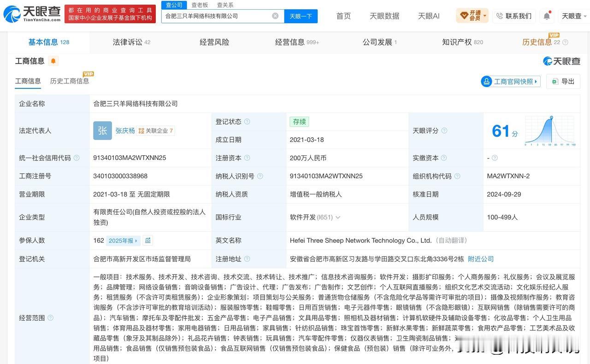Open the 天眼查 account menu
The image size is (590, 364).
[x=575, y=16]
